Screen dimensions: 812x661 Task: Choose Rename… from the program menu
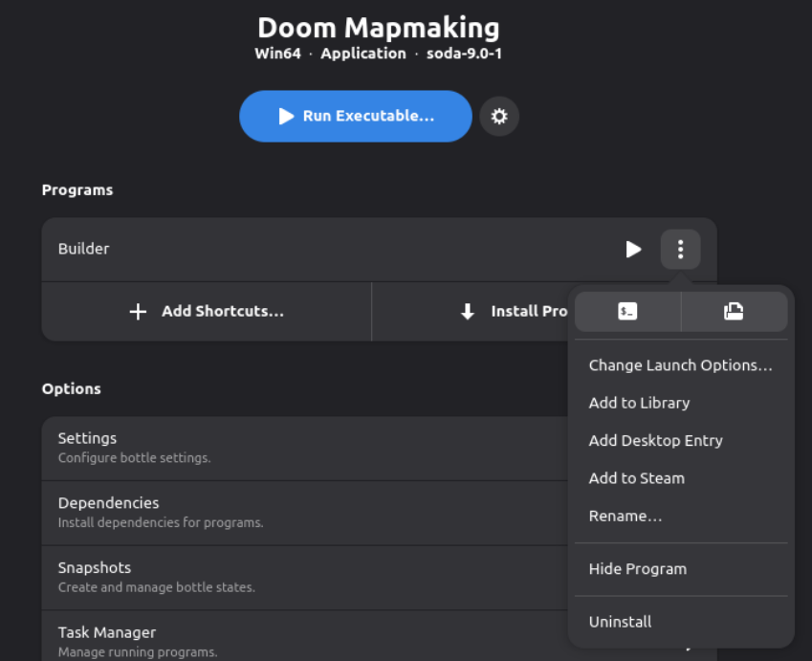pos(625,517)
